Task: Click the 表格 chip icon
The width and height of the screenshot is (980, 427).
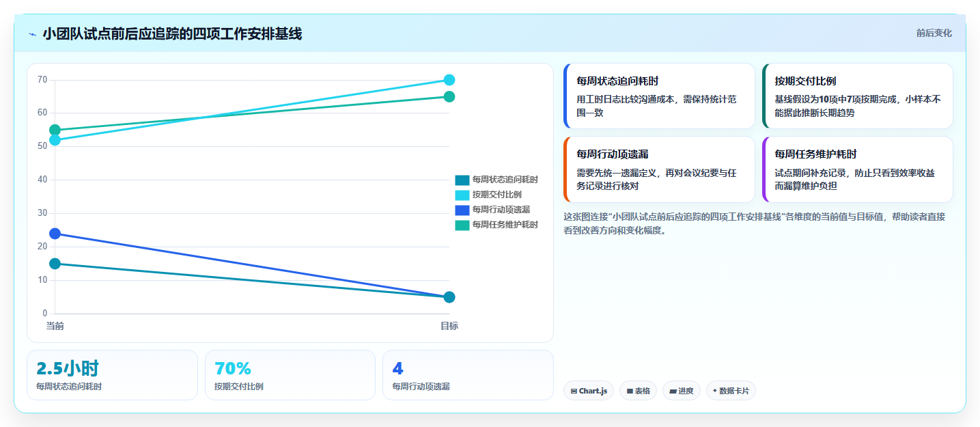Action: tap(630, 391)
